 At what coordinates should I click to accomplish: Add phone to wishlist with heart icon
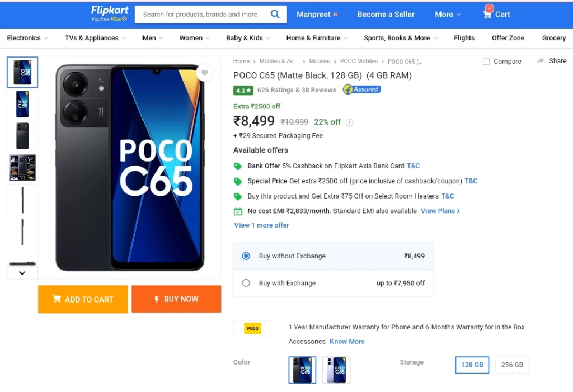click(205, 73)
